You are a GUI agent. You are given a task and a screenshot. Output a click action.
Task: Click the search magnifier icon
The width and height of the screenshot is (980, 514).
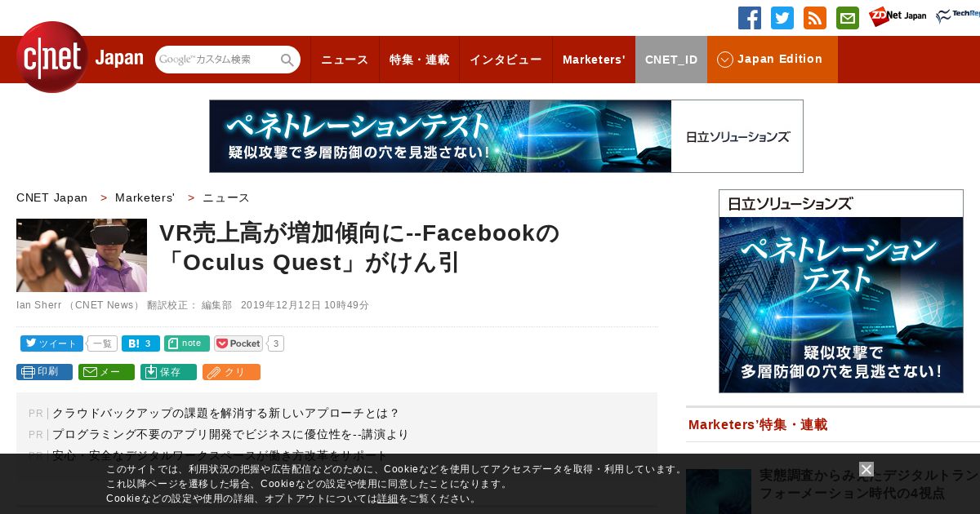pyautogui.click(x=287, y=60)
